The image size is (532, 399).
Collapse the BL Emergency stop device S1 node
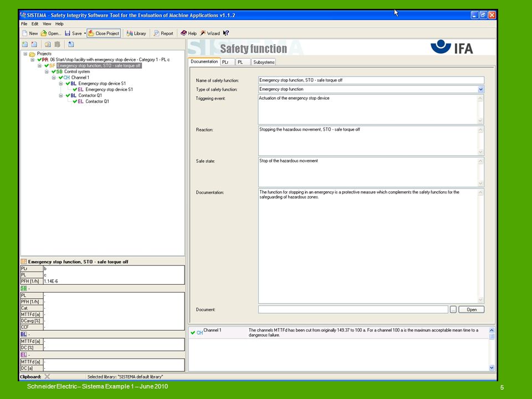[61, 84]
